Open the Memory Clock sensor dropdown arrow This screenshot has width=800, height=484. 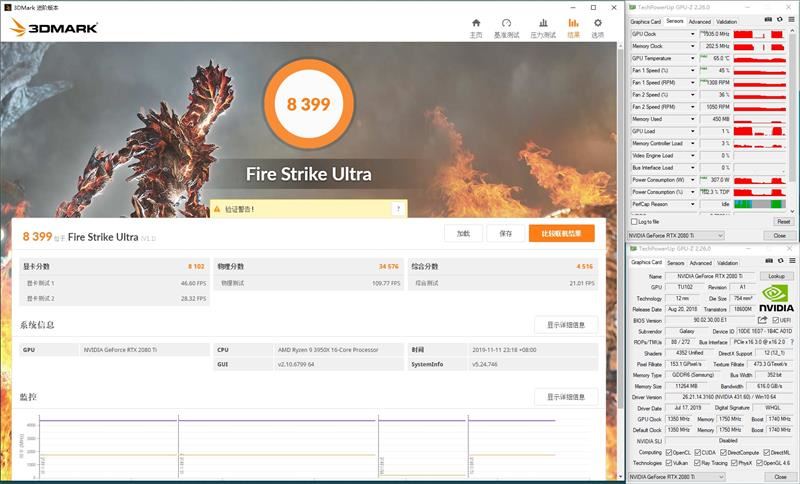tap(692, 46)
